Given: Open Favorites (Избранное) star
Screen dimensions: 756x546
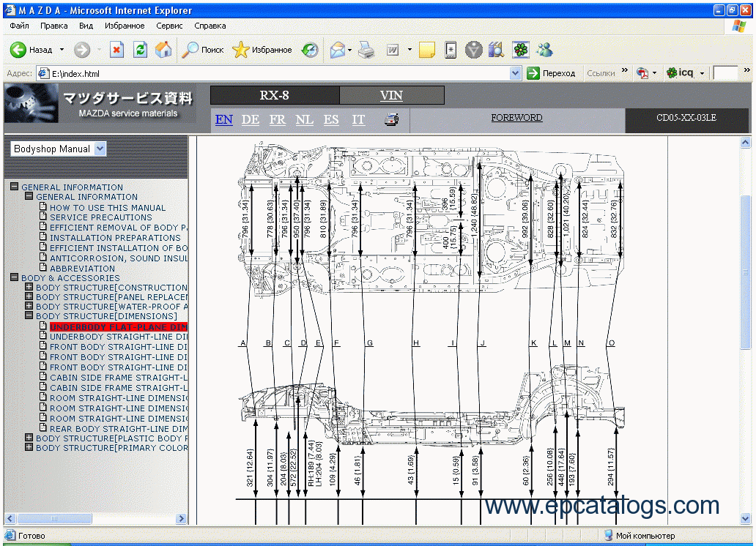Looking at the screenshot, I should point(240,50).
